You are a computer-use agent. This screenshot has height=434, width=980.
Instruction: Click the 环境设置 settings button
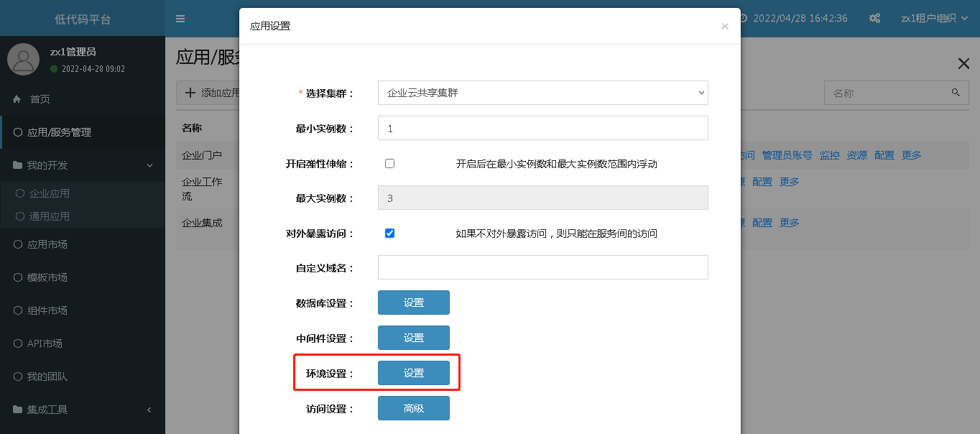click(x=413, y=373)
